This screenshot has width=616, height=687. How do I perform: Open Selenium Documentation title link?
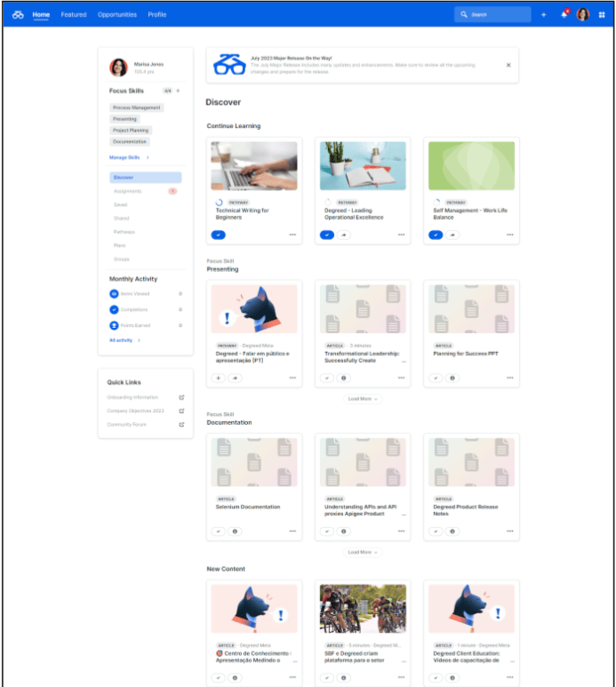tap(247, 507)
